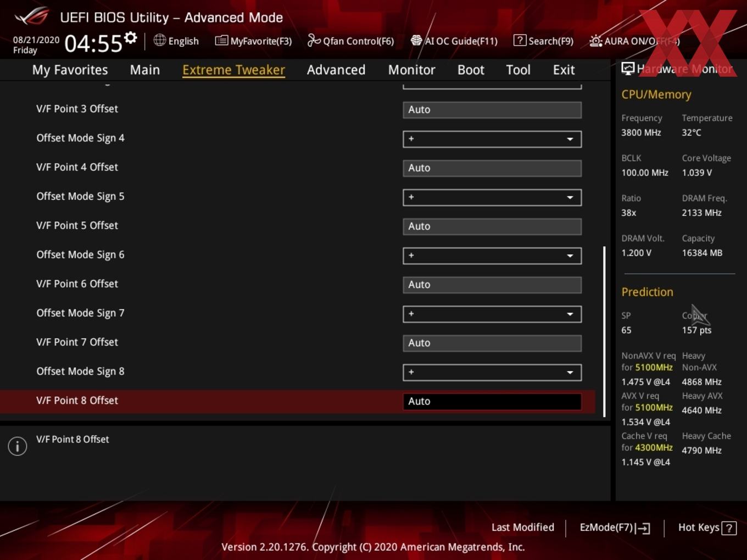This screenshot has width=747, height=560.
Task: Open the Offset Mode Sign 5 dropdown
Action: coord(492,197)
